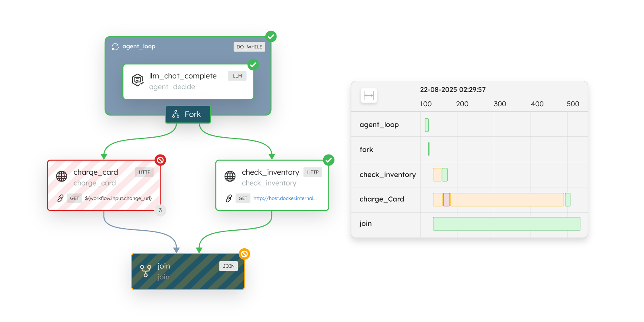Viewport: 644px width, 322px height.
Task: Click the charge_Card row label in timeline
Action: point(382,199)
